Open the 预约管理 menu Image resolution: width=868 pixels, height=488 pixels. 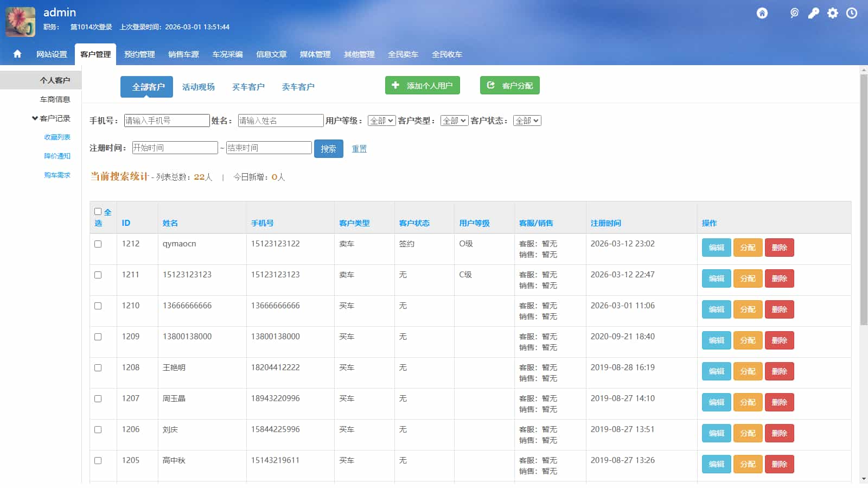pos(139,54)
